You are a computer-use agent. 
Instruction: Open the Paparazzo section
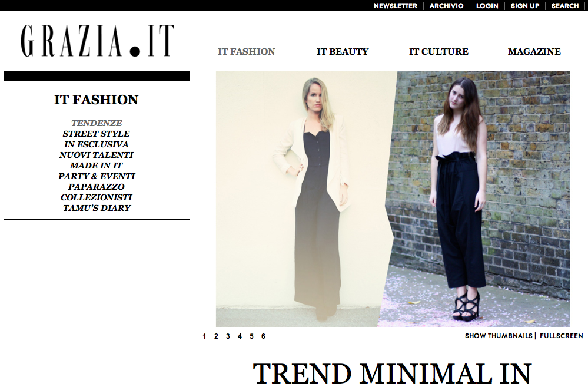click(x=97, y=187)
